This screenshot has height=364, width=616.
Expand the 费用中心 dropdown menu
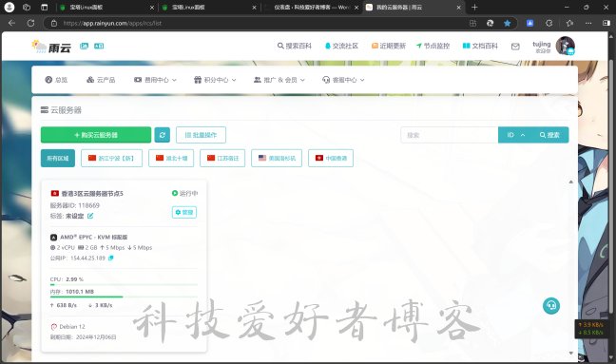(x=155, y=80)
